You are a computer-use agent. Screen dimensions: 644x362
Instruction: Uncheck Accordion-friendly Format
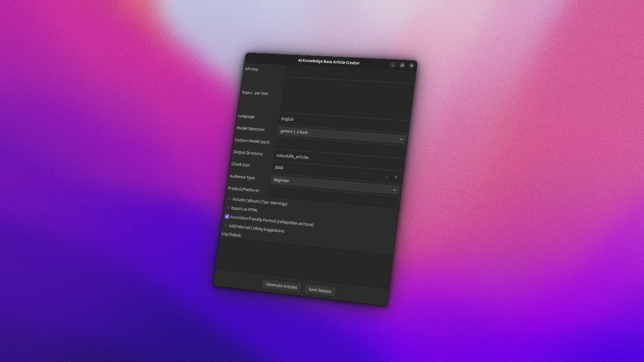click(226, 216)
